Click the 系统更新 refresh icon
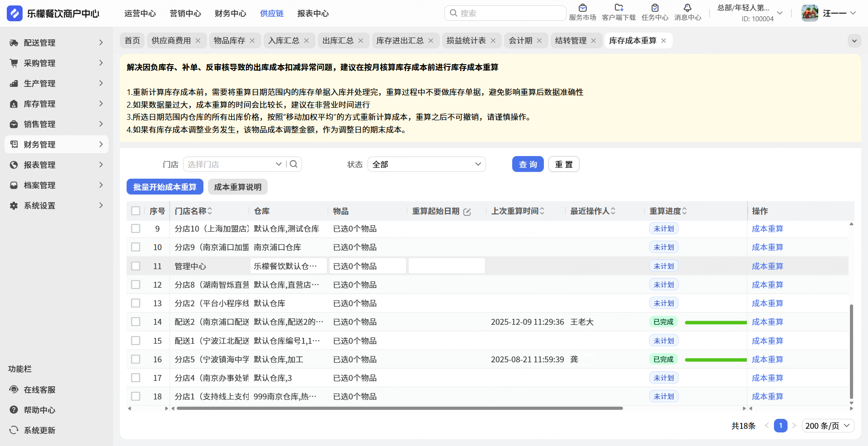The image size is (868, 446). 14,430
